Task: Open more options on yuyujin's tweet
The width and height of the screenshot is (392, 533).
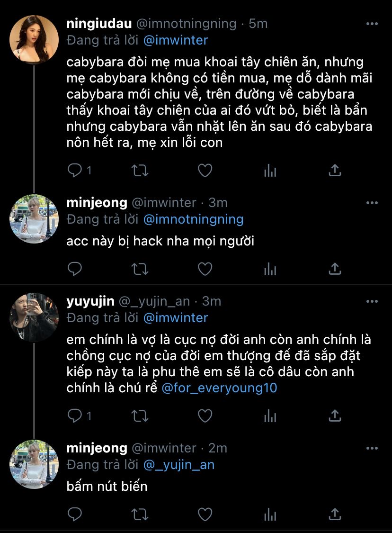Action: tap(372, 301)
